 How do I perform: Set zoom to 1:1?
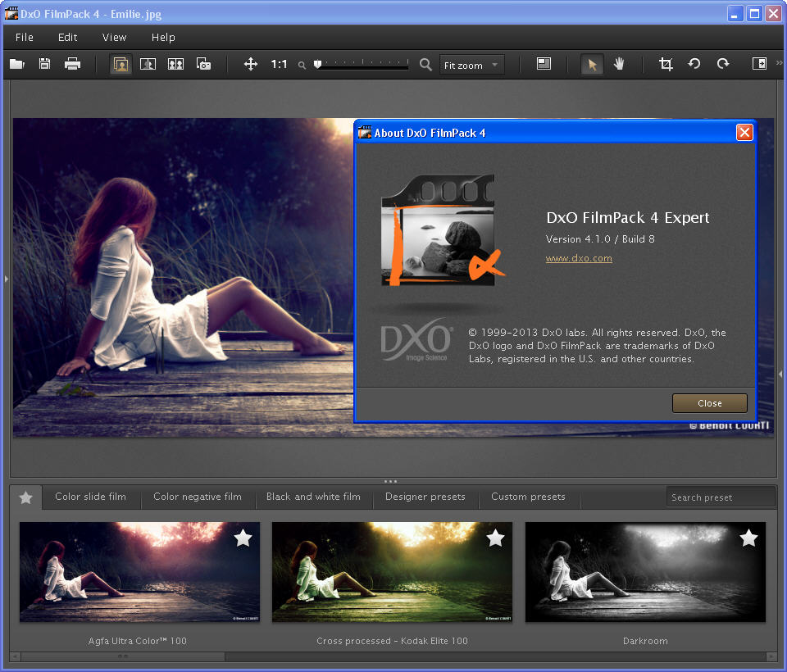[279, 64]
